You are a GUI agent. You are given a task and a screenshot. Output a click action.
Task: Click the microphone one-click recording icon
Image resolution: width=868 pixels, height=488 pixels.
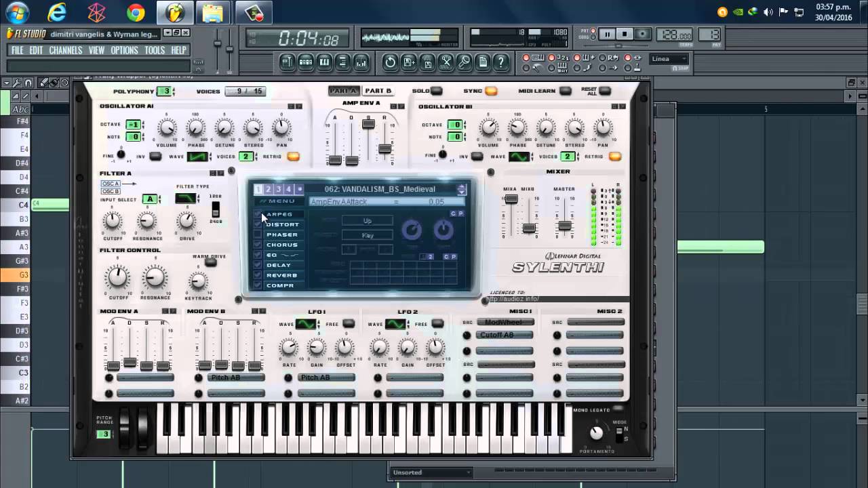point(464,62)
